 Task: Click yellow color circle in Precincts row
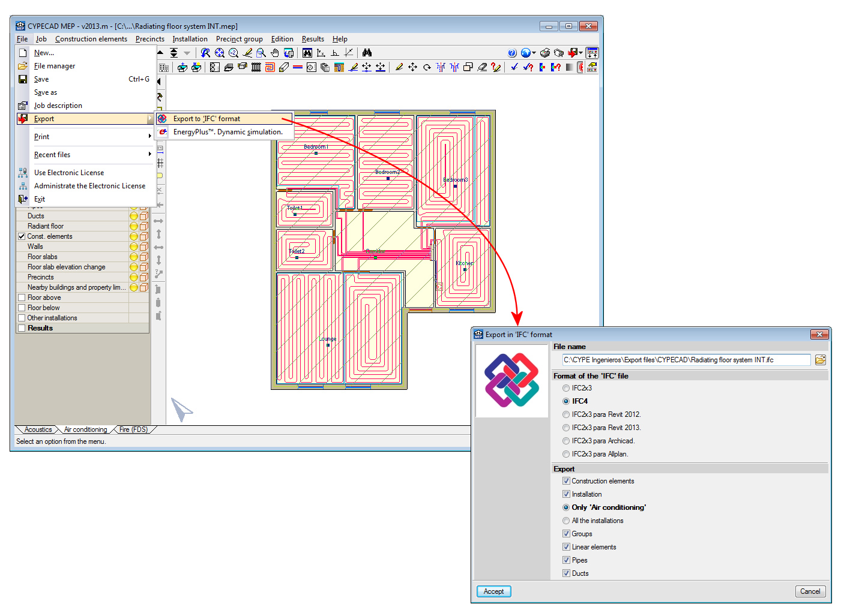134,277
